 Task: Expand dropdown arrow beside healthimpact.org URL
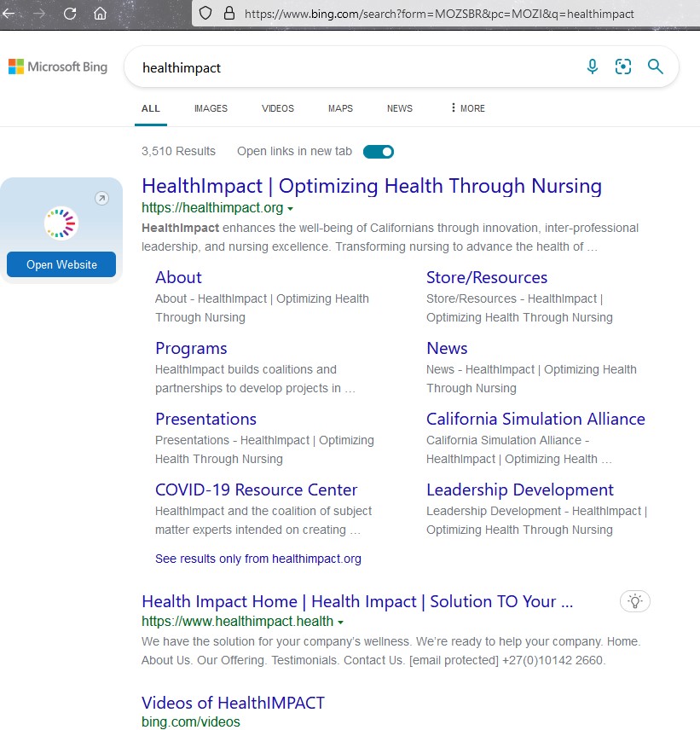click(x=291, y=209)
